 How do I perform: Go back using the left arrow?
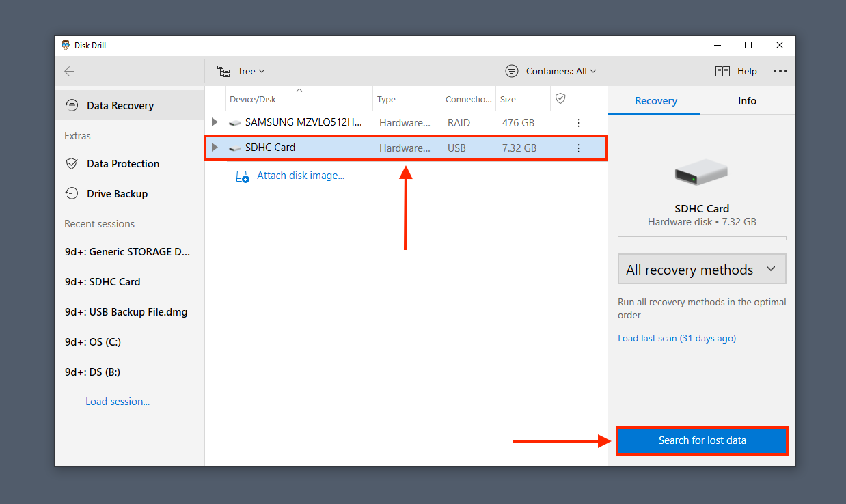(69, 71)
